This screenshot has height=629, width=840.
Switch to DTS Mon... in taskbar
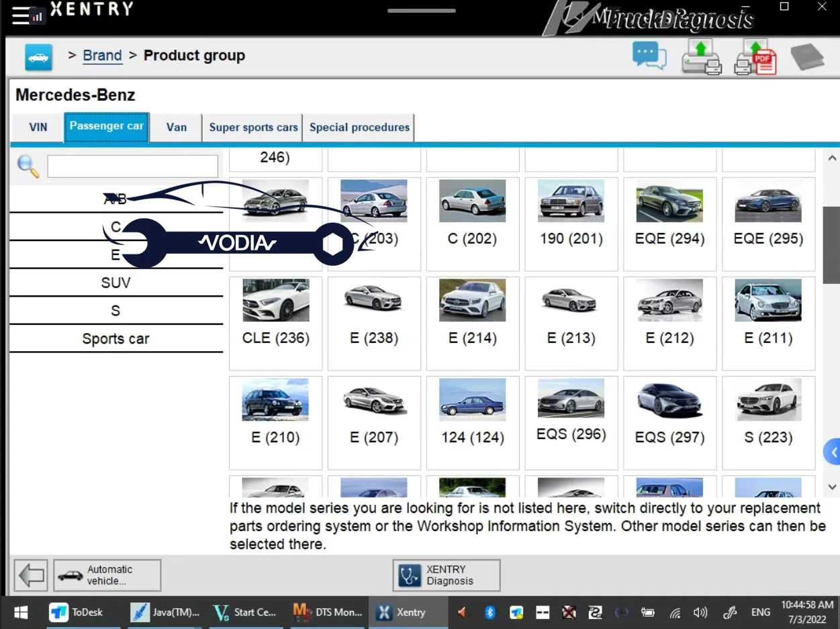[328, 612]
